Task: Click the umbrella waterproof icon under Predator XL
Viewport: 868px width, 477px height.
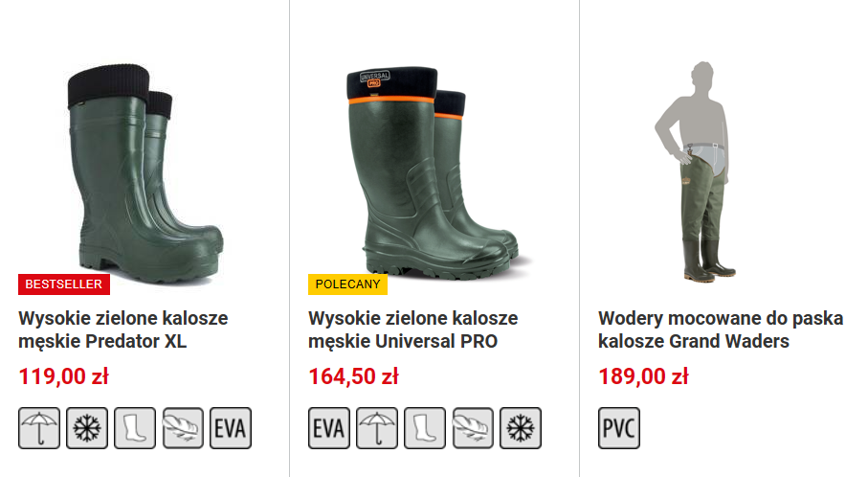Action: coord(39,428)
